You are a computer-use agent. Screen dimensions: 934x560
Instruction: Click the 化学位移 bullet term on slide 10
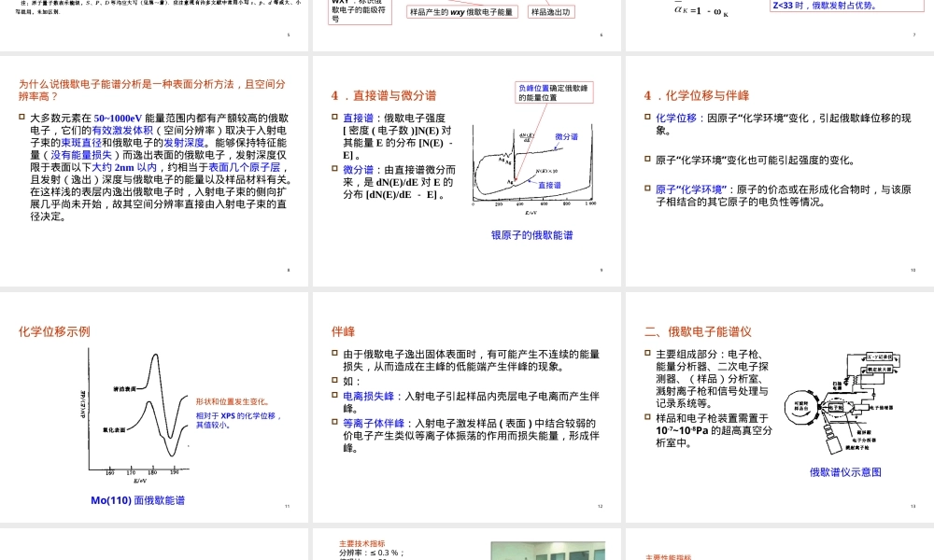676,118
